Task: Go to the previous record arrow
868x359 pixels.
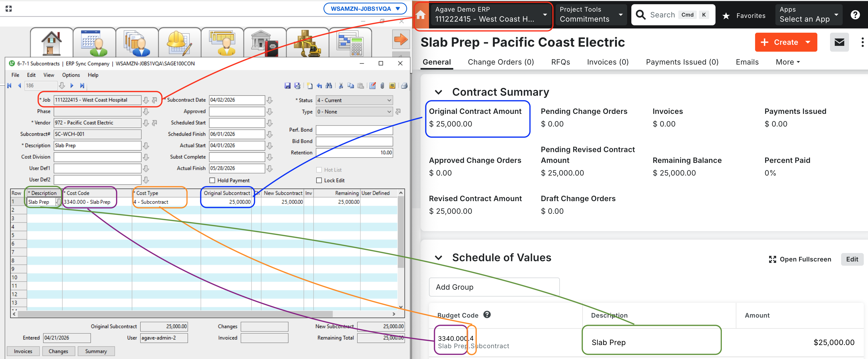Action: coord(20,86)
